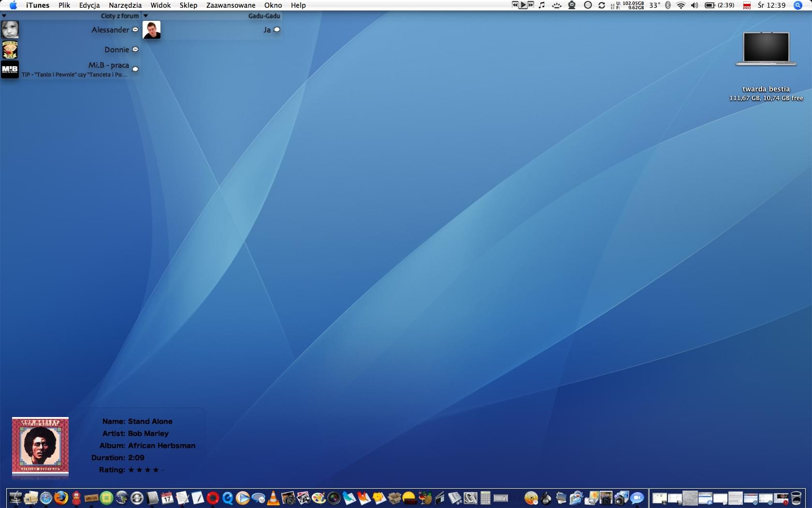Open the paint palette app in Dock

[319, 497]
